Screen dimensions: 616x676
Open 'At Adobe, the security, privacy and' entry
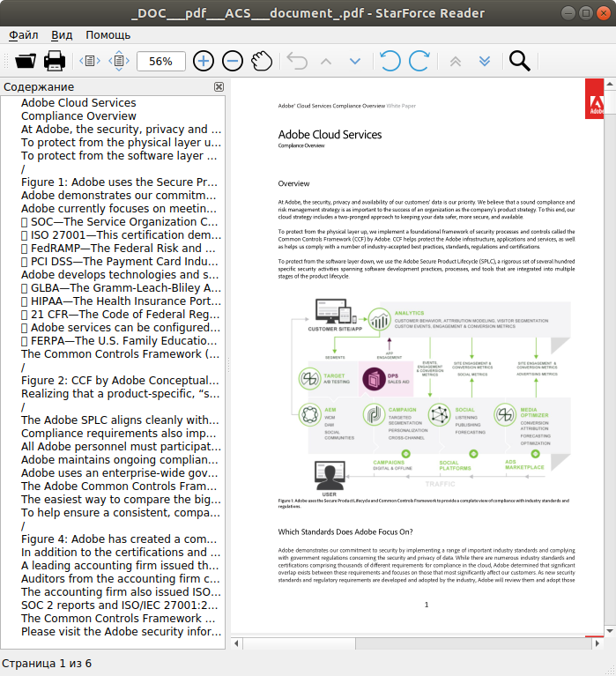121,130
